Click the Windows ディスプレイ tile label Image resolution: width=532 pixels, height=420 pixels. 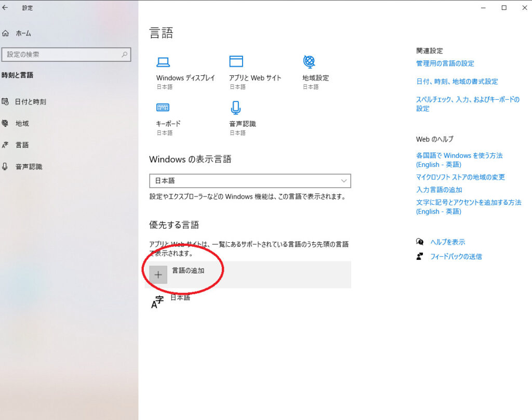click(185, 78)
